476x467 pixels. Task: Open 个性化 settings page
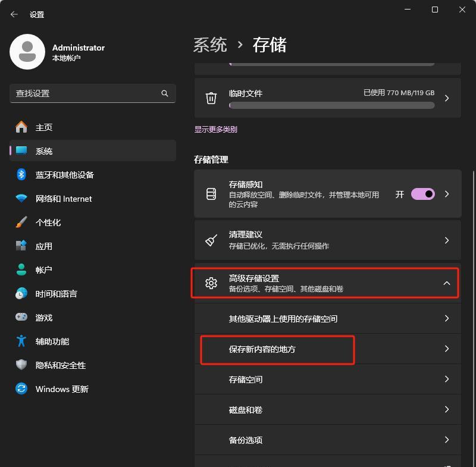(x=48, y=222)
